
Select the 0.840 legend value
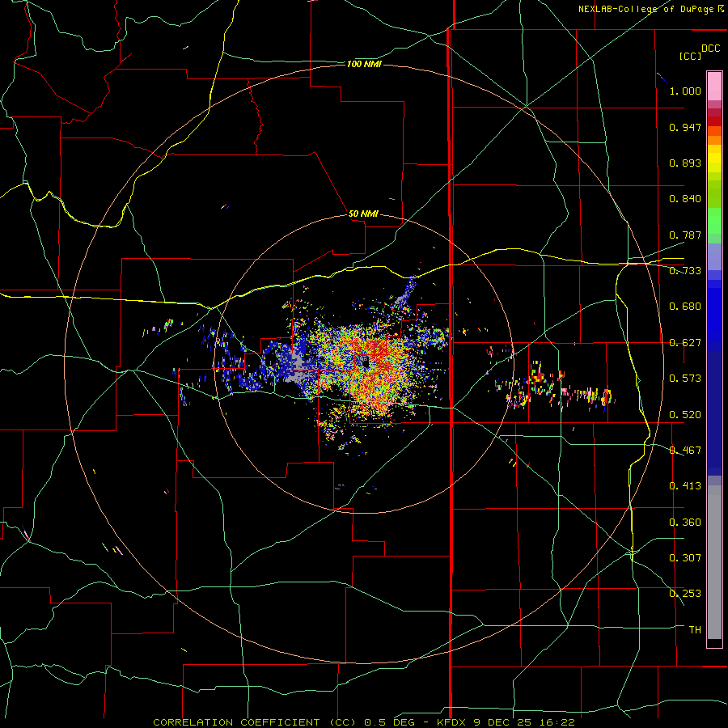685,199
